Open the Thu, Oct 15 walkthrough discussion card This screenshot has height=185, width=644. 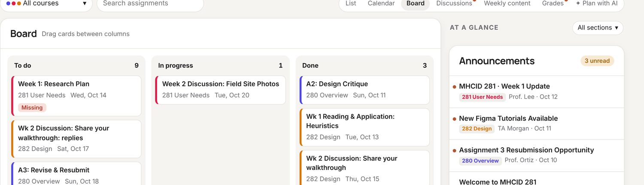click(x=365, y=167)
